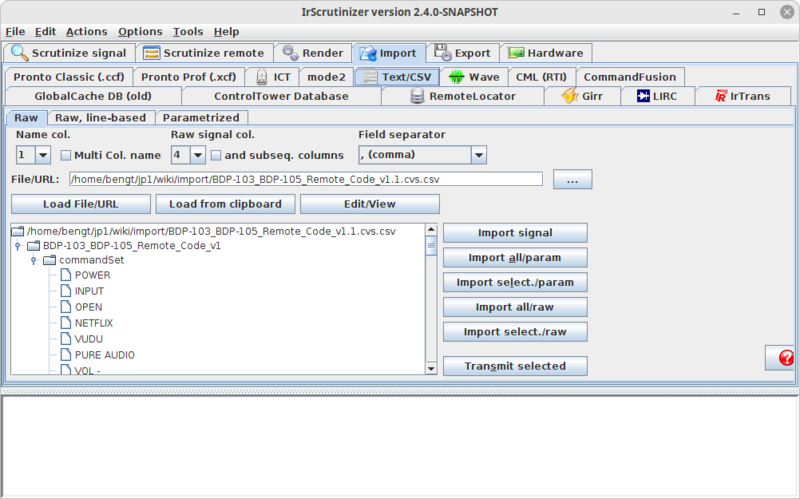Select the Export tab
Viewport: 800px width, 499px height.
(462, 53)
